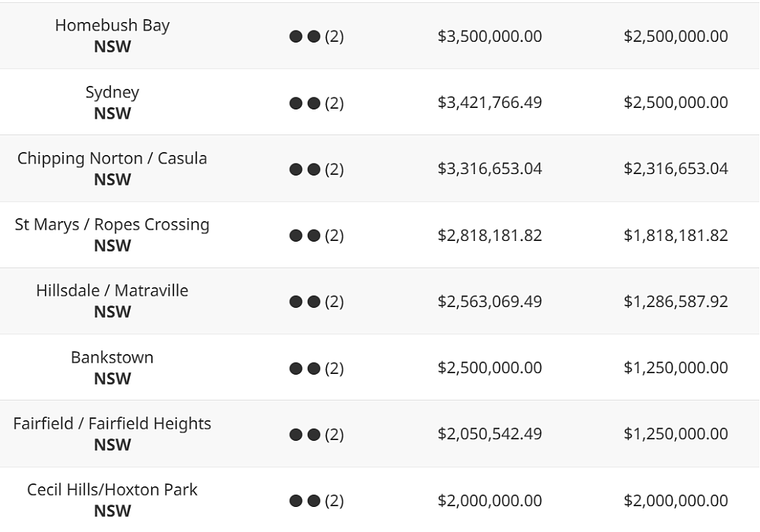Click the dot indicator for Cecil Hills

click(x=305, y=501)
